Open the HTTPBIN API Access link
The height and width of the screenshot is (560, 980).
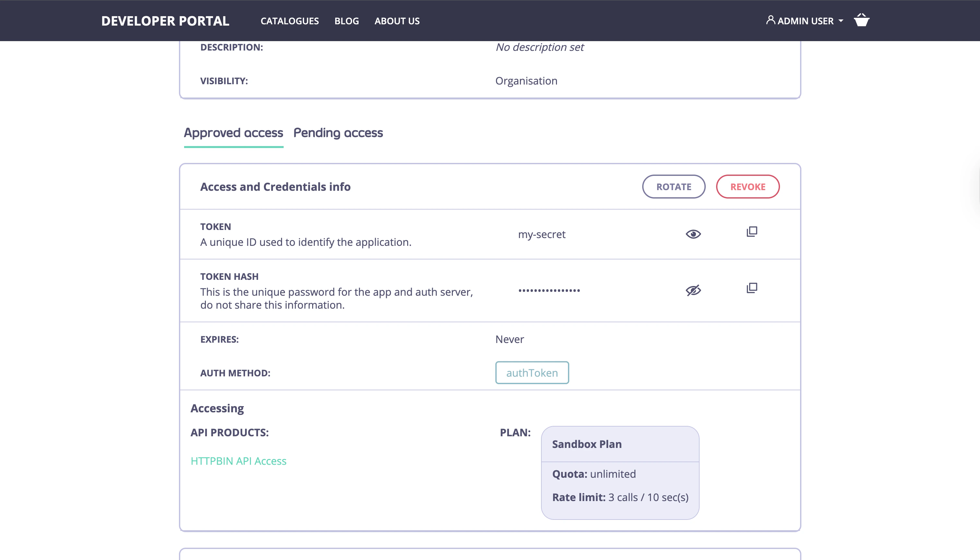pos(238,461)
